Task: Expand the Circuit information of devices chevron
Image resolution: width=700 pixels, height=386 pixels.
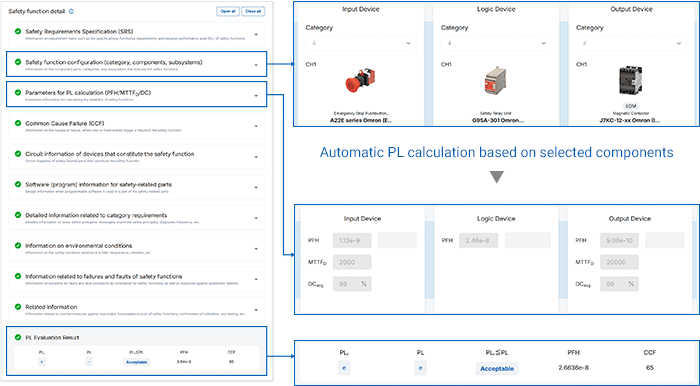Action: [256, 157]
